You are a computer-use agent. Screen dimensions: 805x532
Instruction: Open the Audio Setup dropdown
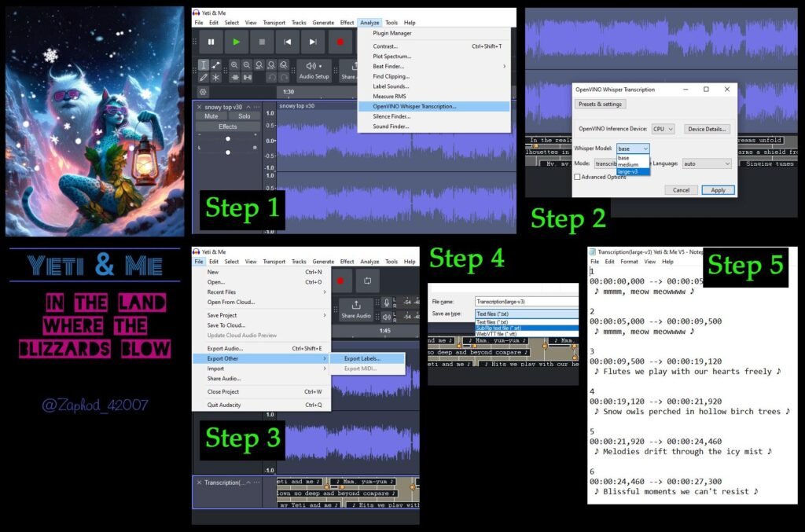314,71
